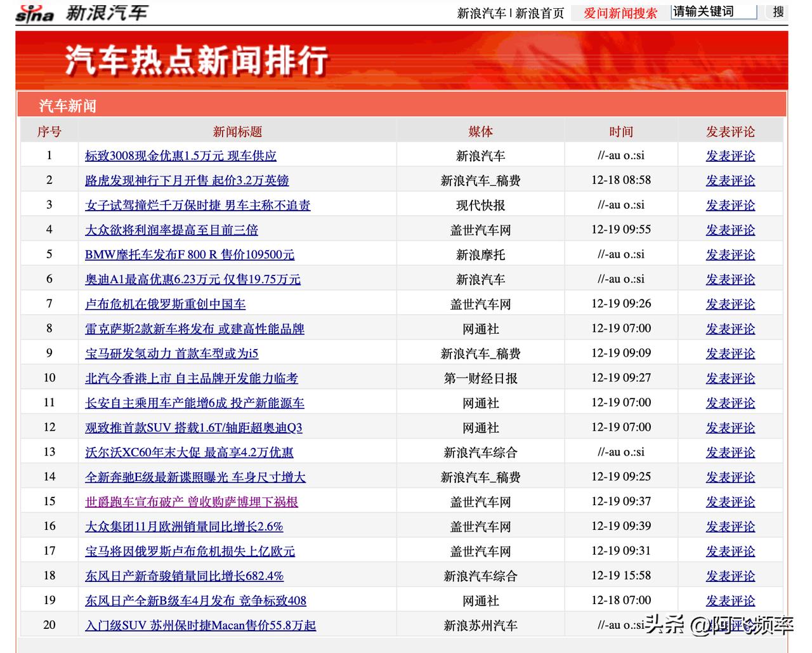Post a comment on ranked item 1
This screenshot has height=653, width=812.
(730, 155)
